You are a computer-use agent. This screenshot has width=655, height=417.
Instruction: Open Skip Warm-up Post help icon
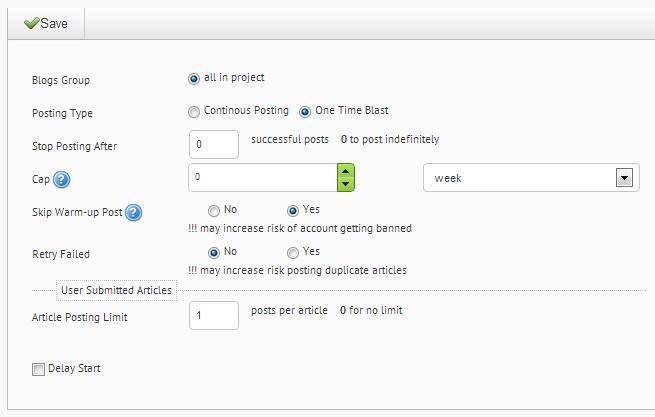point(133,213)
